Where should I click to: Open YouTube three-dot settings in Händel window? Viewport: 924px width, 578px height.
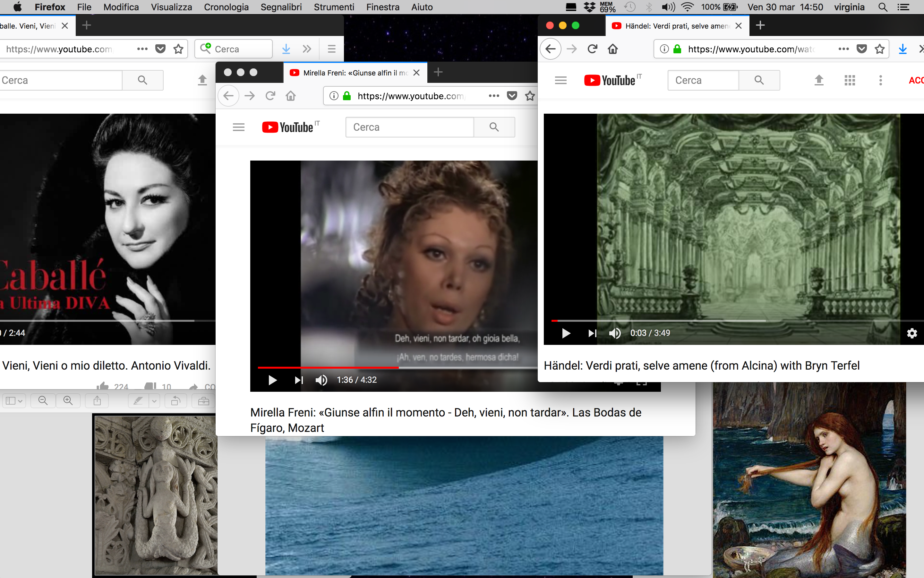[880, 80]
